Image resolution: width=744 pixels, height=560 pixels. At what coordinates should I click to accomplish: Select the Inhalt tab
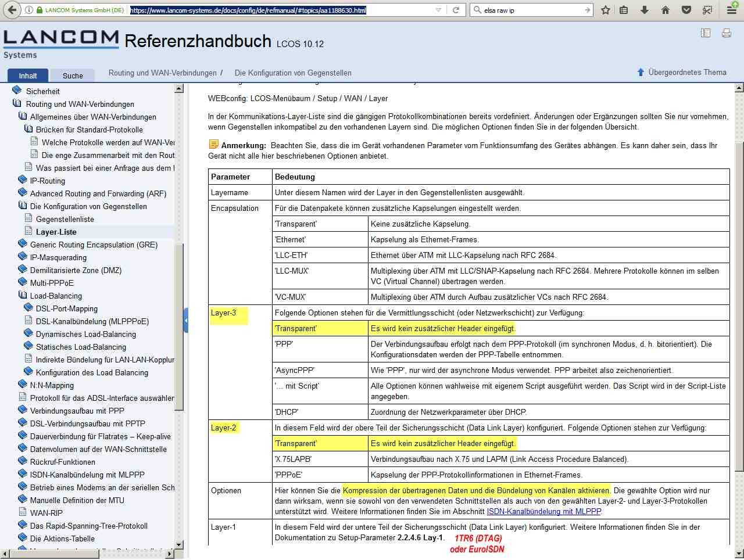27,76
